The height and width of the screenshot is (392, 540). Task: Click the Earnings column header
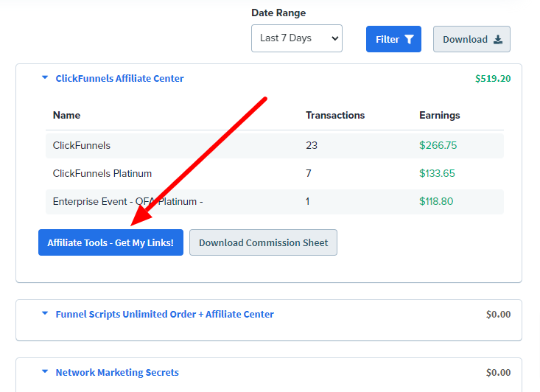[x=439, y=115]
